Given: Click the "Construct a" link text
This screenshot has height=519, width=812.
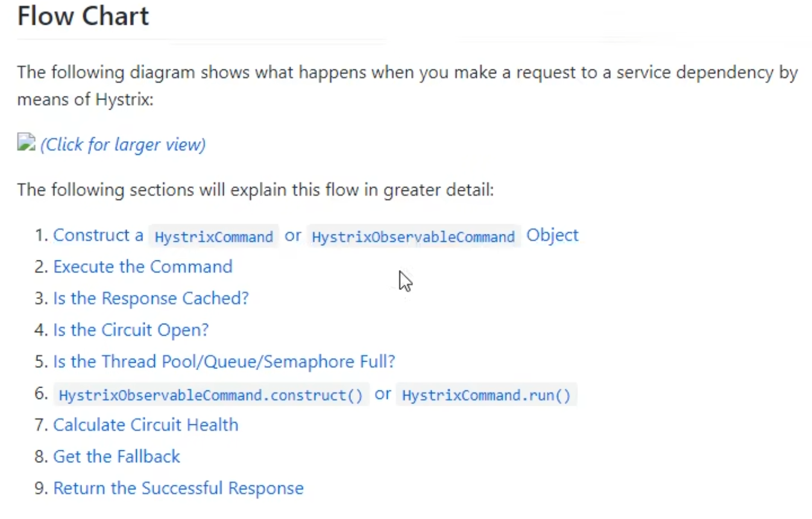Looking at the screenshot, I should [x=98, y=235].
